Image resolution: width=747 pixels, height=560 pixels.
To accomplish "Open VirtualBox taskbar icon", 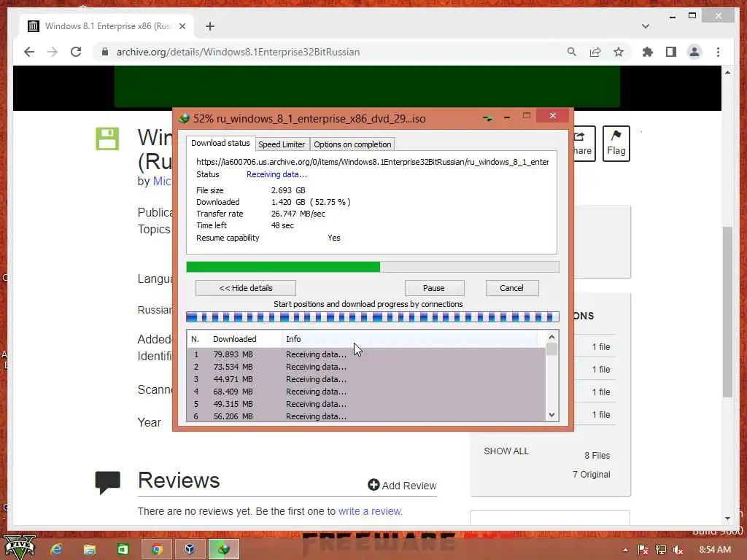I will tap(190, 549).
